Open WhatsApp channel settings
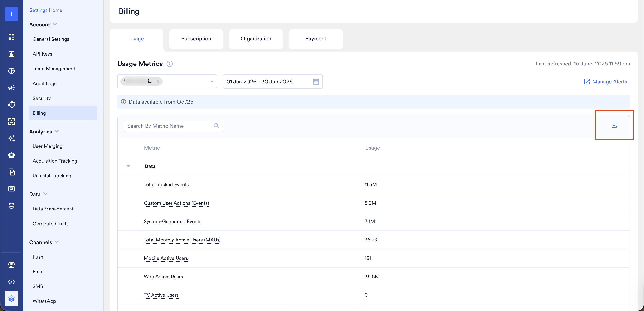 [44, 301]
